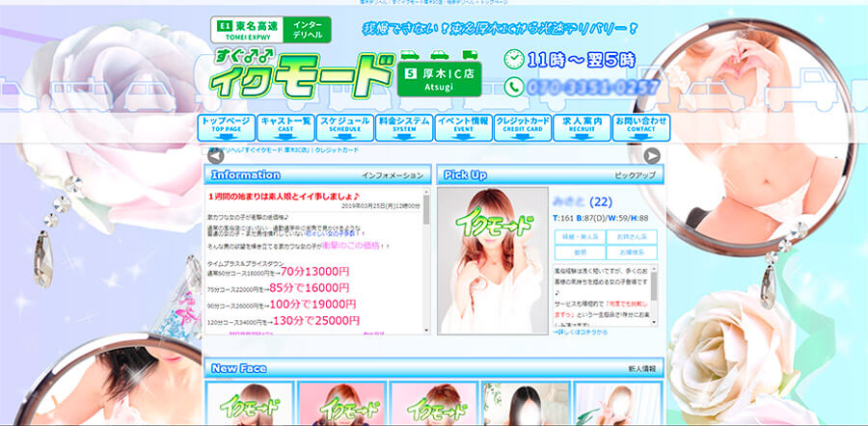Select the EVENT information tab

463,128
